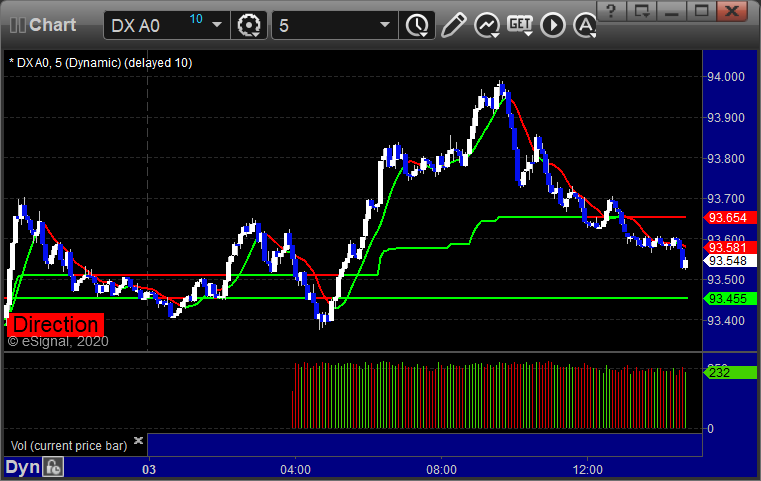Expand the interval 5 dropdown arrow
This screenshot has height=481, width=761.
tap(385, 25)
